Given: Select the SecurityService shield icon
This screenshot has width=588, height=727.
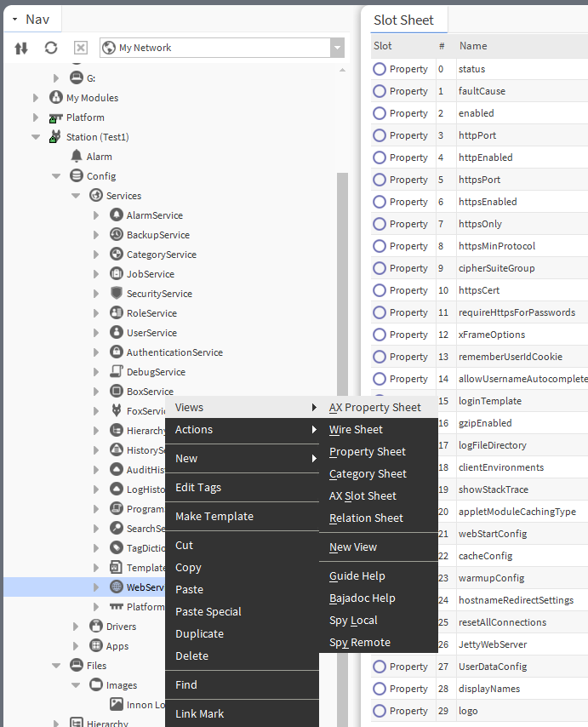Looking at the screenshot, I should [x=117, y=294].
